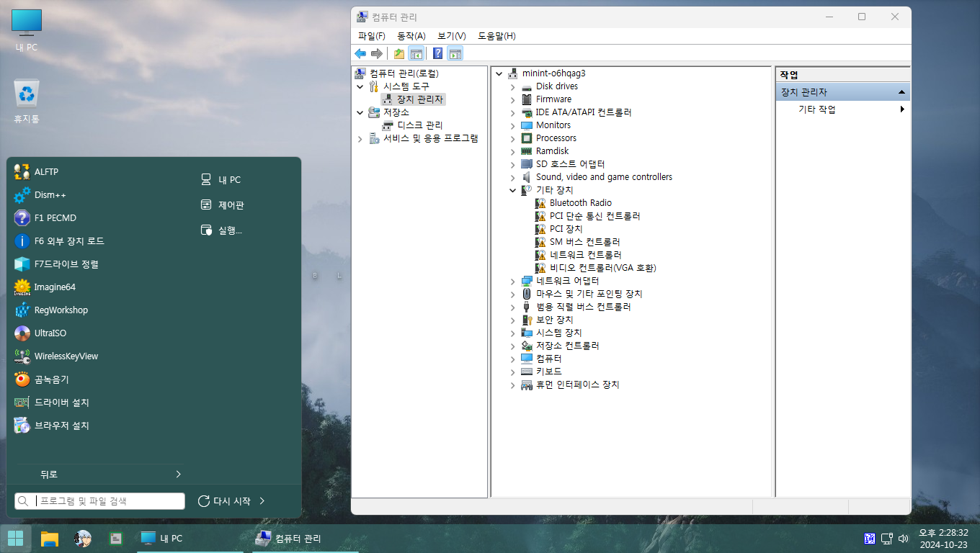Toggle the console tree pane toolbar icon
The image size is (980, 553).
[x=416, y=53]
